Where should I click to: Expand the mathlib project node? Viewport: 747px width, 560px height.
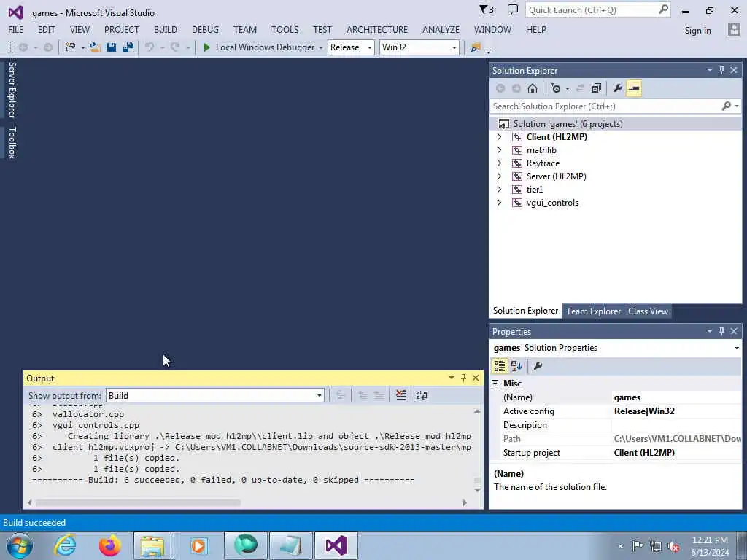[499, 150]
